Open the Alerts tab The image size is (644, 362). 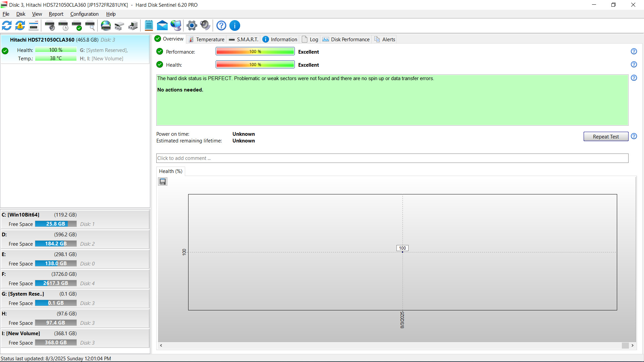click(385, 39)
